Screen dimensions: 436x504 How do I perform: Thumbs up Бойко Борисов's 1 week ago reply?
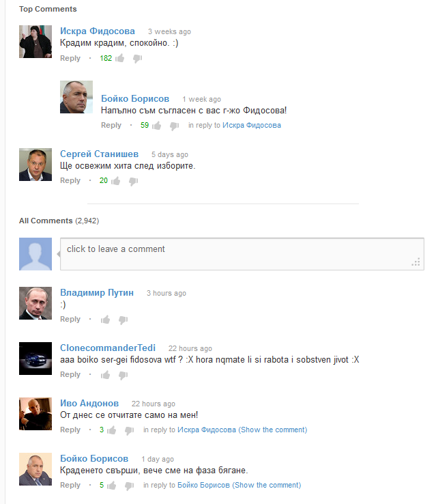(157, 126)
